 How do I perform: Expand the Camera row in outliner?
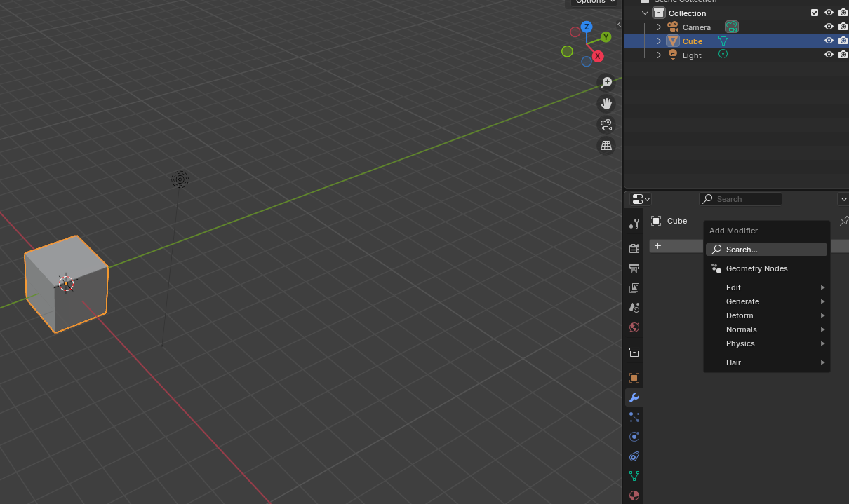tap(659, 27)
